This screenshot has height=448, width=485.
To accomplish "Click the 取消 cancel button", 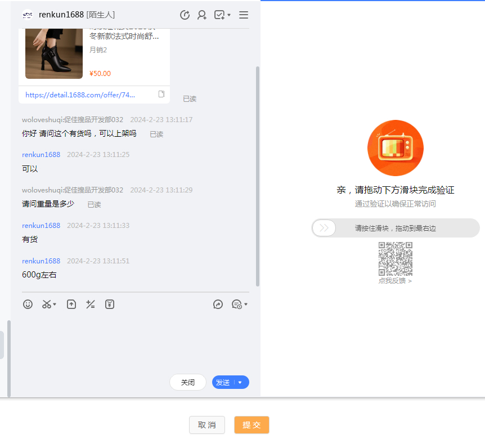I will [x=206, y=425].
